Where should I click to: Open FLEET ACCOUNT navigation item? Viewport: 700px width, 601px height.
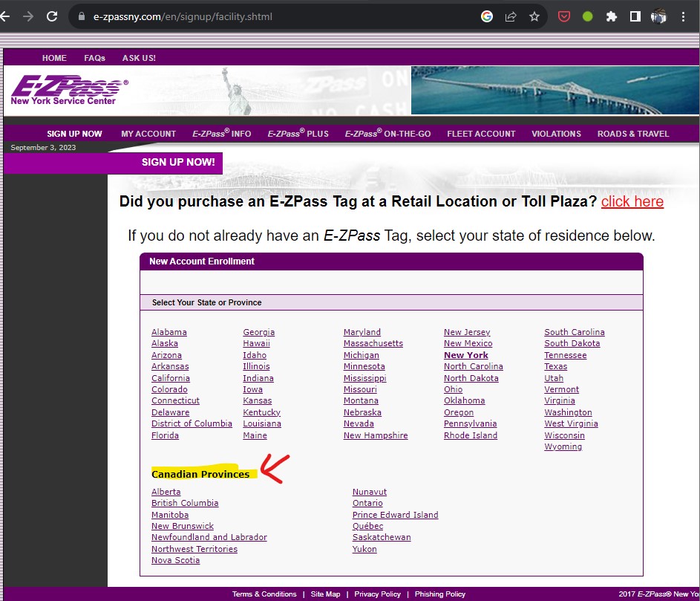(x=481, y=134)
